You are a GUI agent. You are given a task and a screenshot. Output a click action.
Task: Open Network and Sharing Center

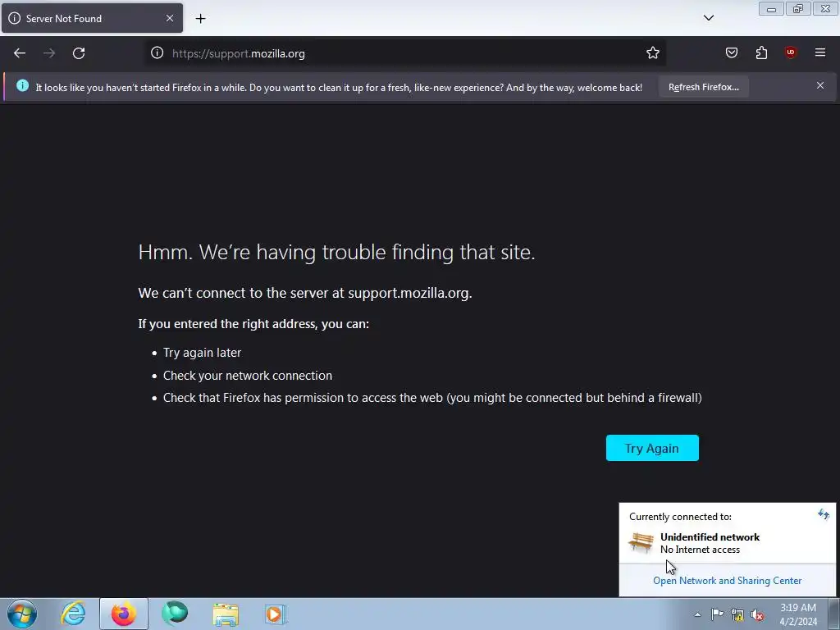pyautogui.click(x=727, y=581)
